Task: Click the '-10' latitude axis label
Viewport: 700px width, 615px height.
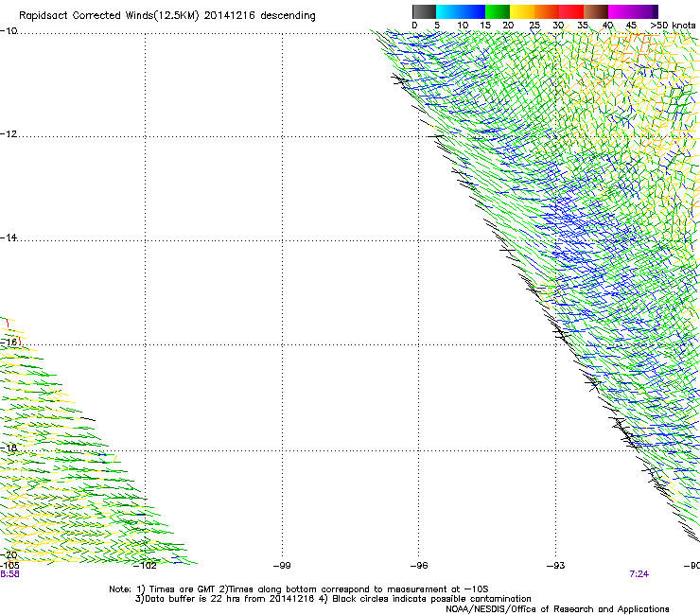Action: pos(9,31)
